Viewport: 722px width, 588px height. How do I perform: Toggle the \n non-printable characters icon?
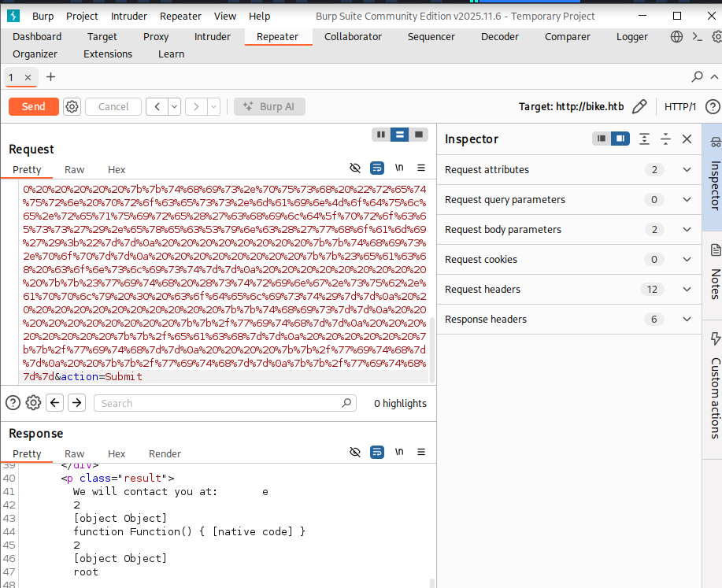(x=399, y=168)
